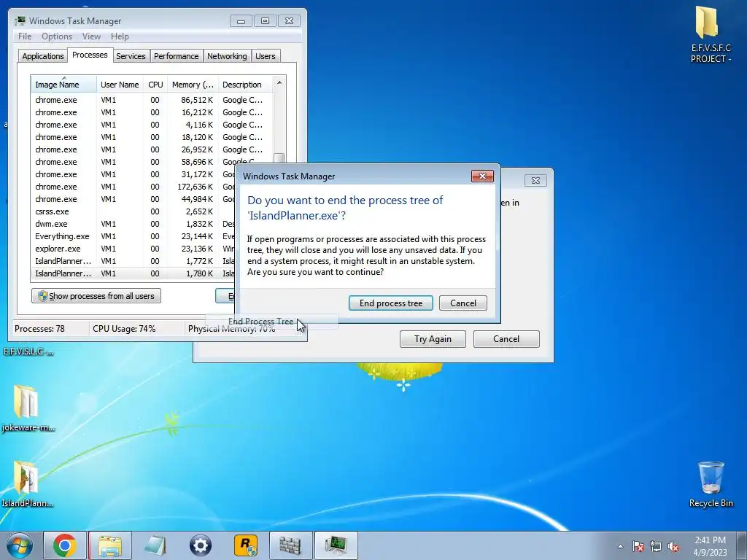The width and height of the screenshot is (747, 560).
Task: Open the File menu in Task Manager
Action: click(x=24, y=36)
